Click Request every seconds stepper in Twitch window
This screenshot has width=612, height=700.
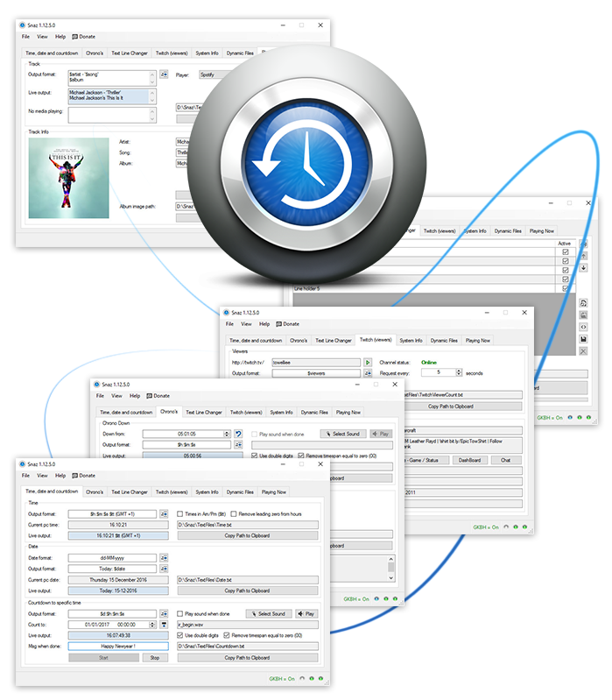(x=459, y=372)
